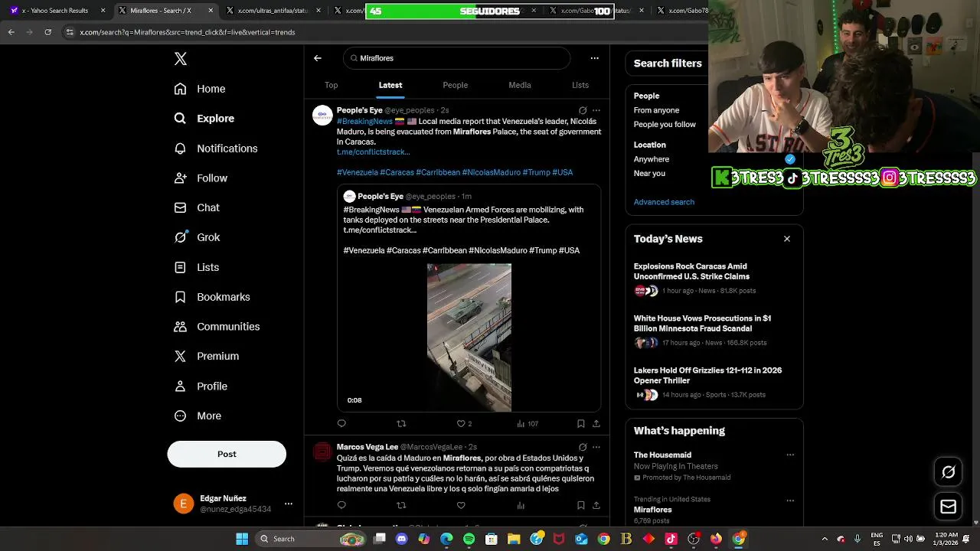Open Chat from the sidebar
Screen dimensions: 980x551
[197, 207]
